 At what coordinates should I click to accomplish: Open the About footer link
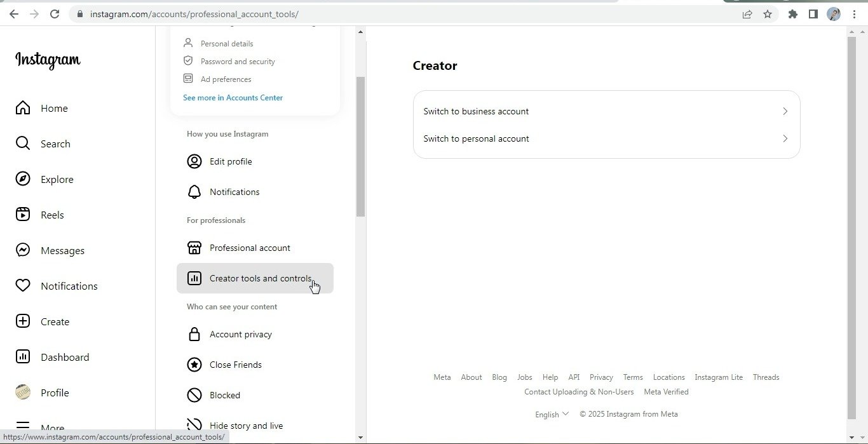pos(471,377)
